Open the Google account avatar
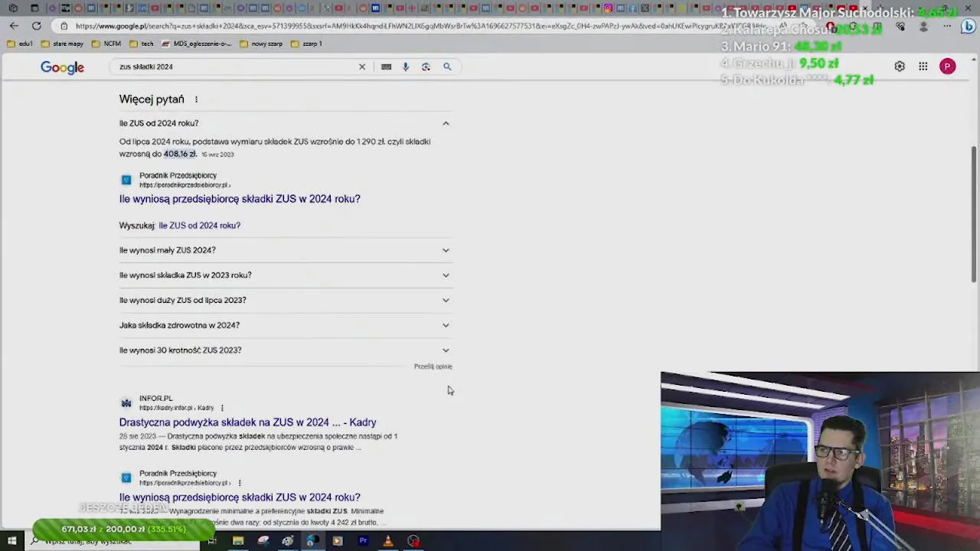The image size is (980, 551). [948, 67]
